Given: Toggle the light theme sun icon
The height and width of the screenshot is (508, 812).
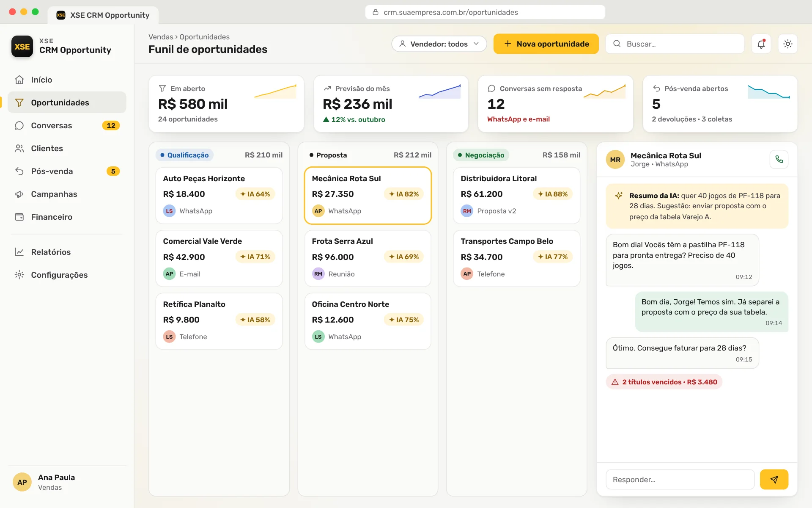Looking at the screenshot, I should (787, 44).
